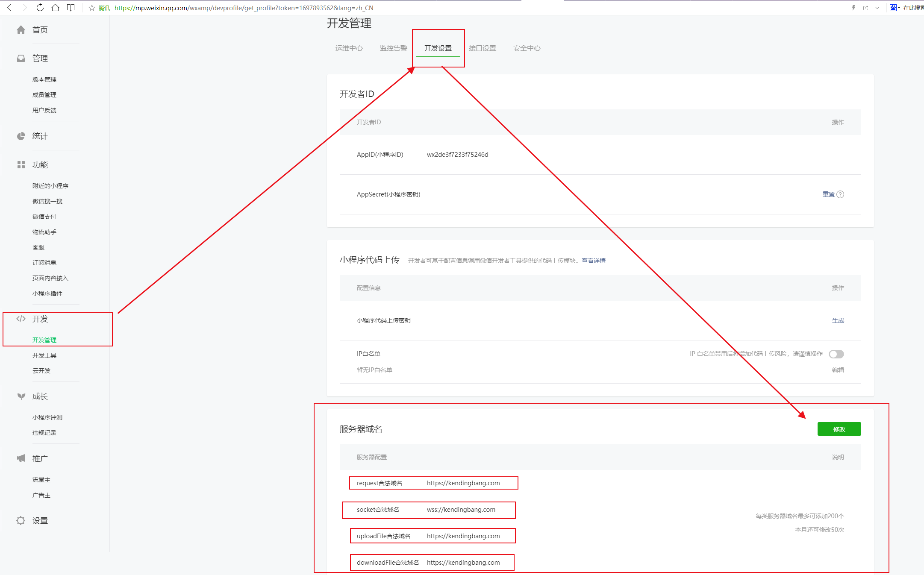This screenshot has height=575, width=924.
Task: Click the megaphone icon beside 推广
Action: [21, 458]
